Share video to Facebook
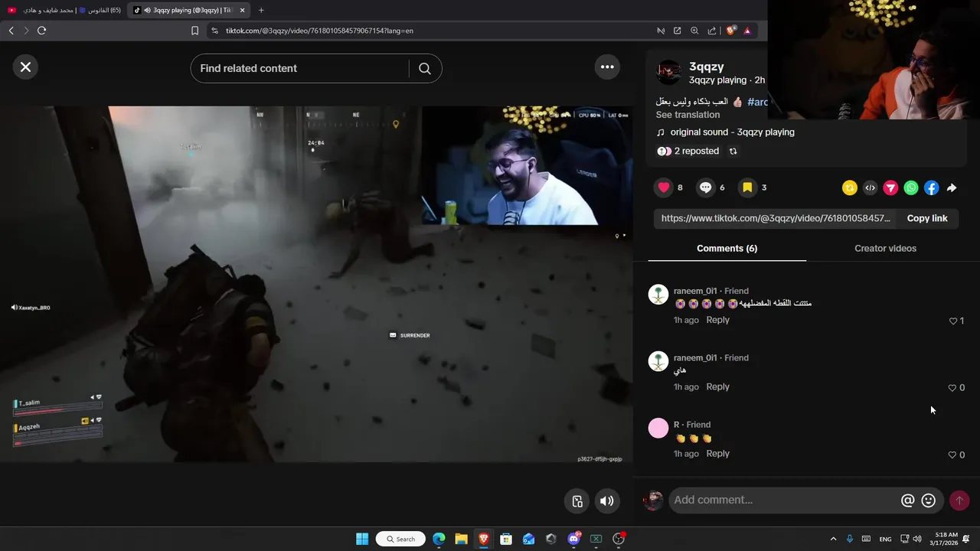 931,187
